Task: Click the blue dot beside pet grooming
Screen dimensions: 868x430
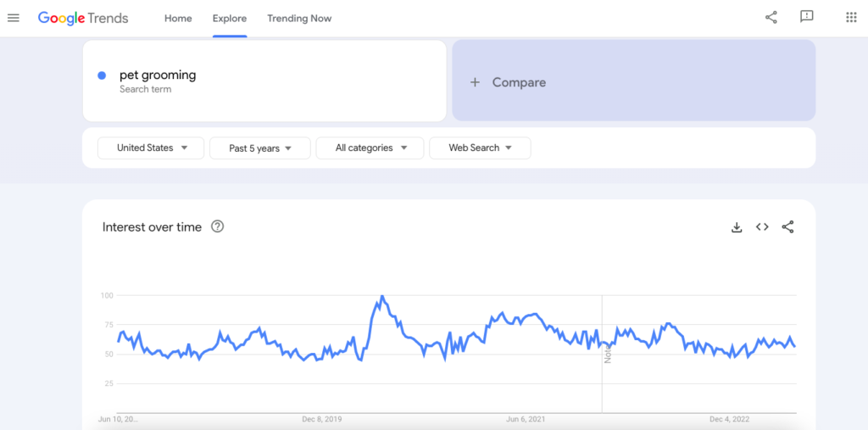Action: click(102, 75)
